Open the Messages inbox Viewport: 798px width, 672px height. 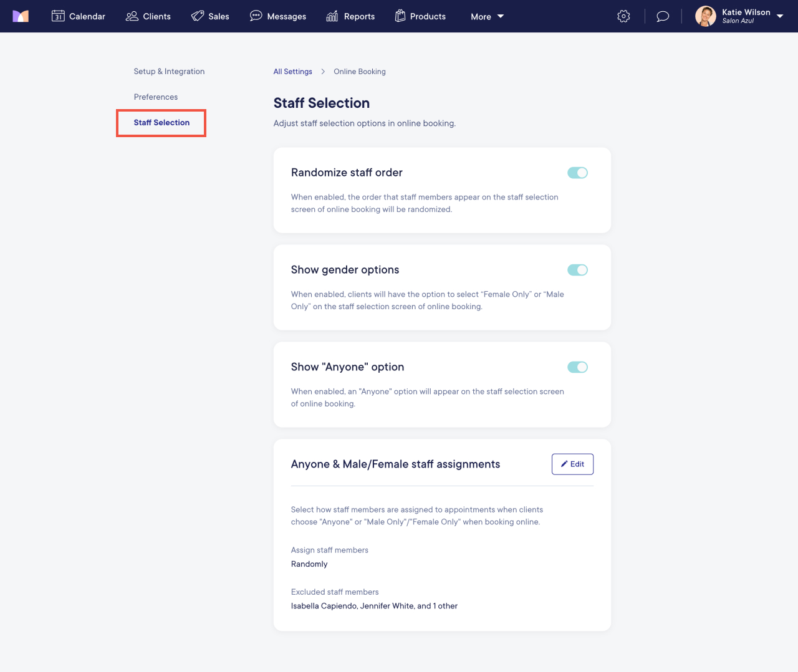[x=278, y=16]
